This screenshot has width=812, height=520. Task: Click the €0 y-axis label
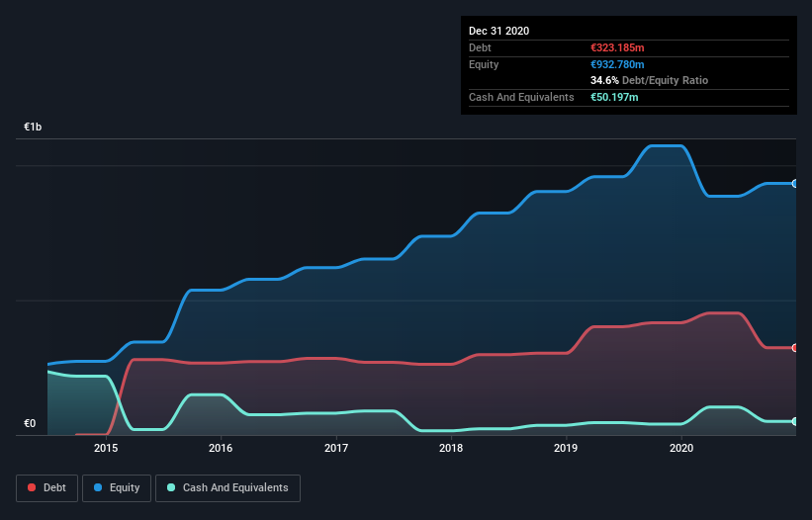30,423
